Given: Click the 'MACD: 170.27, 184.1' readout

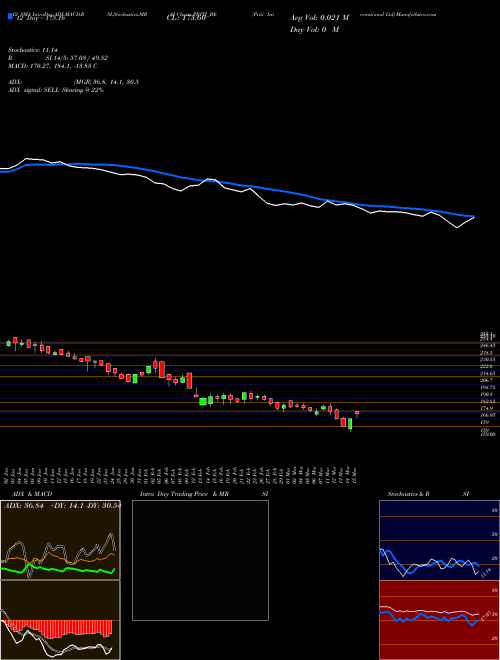Looking at the screenshot, I should tap(53, 66).
